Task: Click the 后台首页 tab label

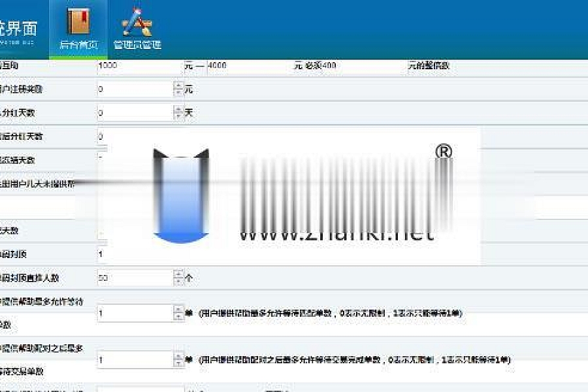Action: pos(78,44)
